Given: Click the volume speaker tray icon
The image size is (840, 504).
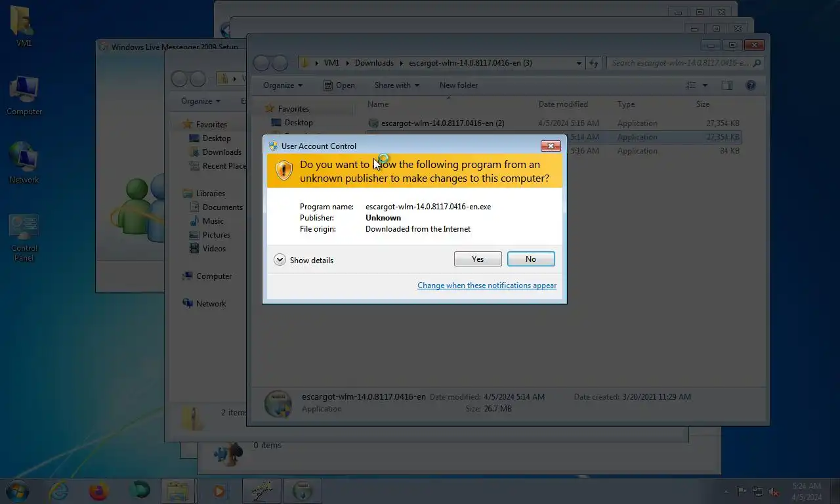Looking at the screenshot, I should tap(774, 491).
